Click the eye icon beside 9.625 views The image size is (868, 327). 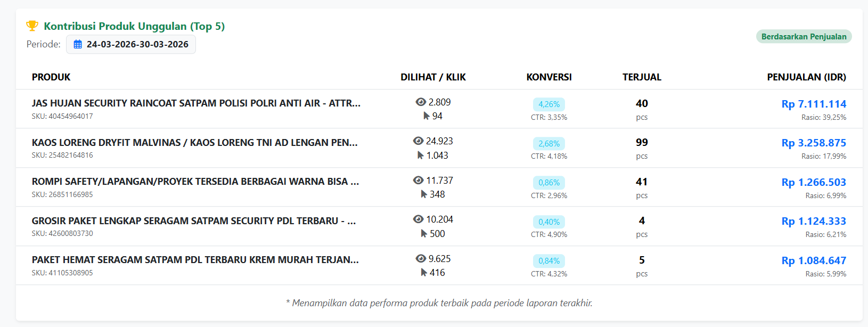tap(421, 259)
